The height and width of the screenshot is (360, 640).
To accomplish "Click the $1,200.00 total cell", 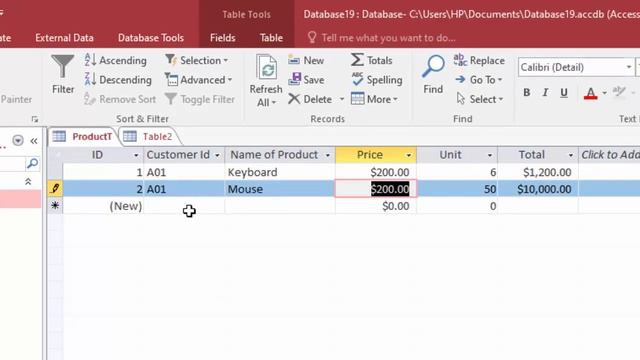I will pos(538,172).
